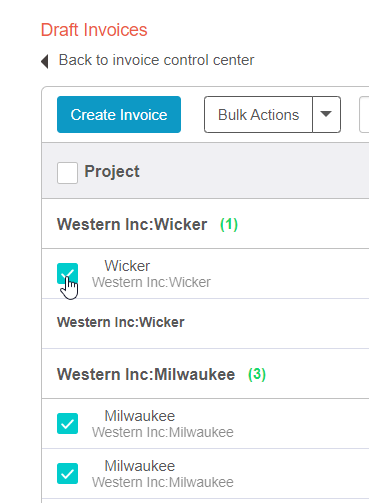Open the second Milwaukee project row
This screenshot has height=503, width=369.
205,474
